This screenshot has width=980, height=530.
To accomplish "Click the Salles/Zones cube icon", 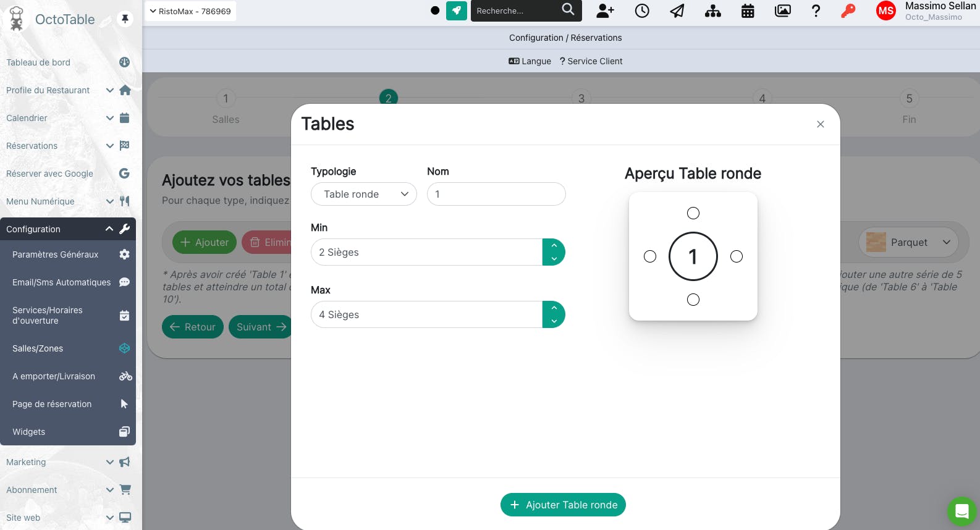I will click(x=124, y=348).
